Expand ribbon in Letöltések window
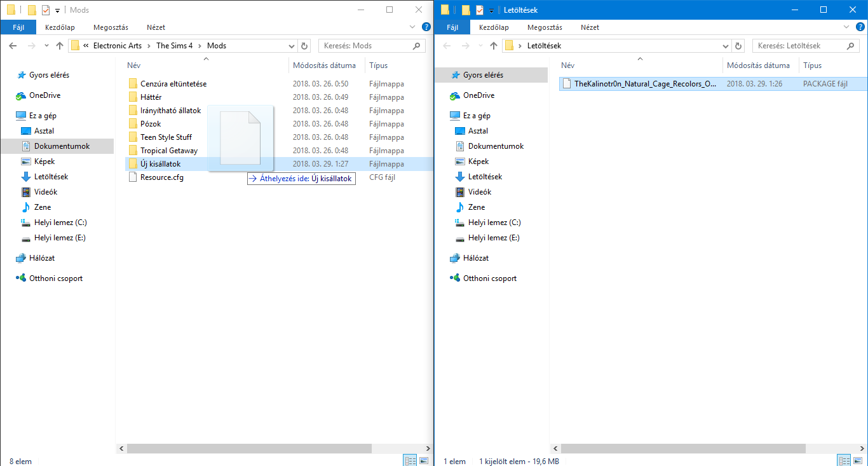Image resolution: width=868 pixels, height=466 pixels. [x=847, y=27]
